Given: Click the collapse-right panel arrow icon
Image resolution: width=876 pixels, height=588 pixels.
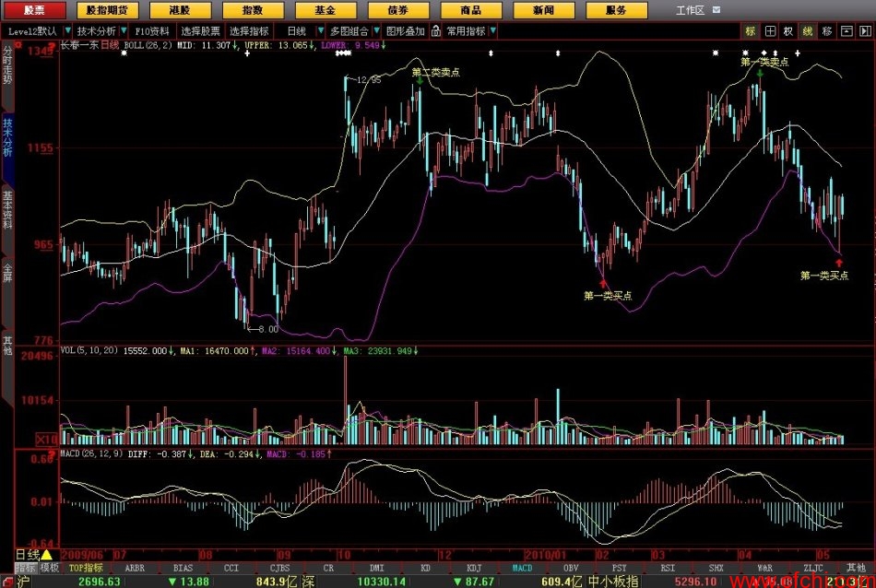Looking at the screenshot, I should coord(865,31).
